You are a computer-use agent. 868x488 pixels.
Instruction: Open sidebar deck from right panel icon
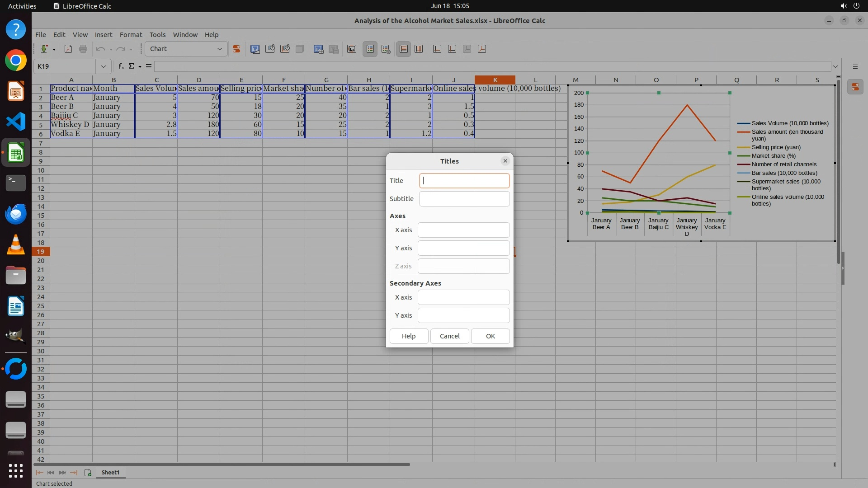coord(855,87)
